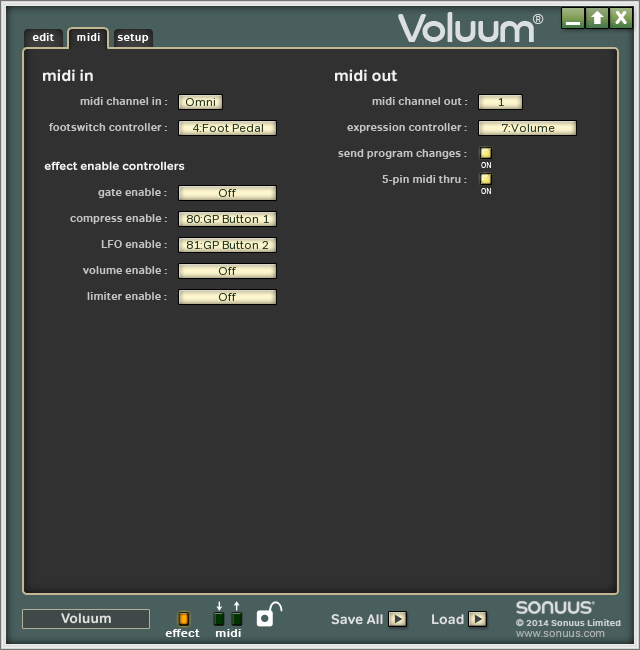Click the 'Save All' text label
This screenshot has height=650, width=640.
(x=357, y=619)
